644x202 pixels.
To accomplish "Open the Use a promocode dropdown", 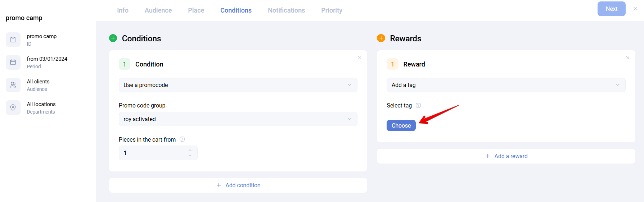I will pyautogui.click(x=238, y=85).
